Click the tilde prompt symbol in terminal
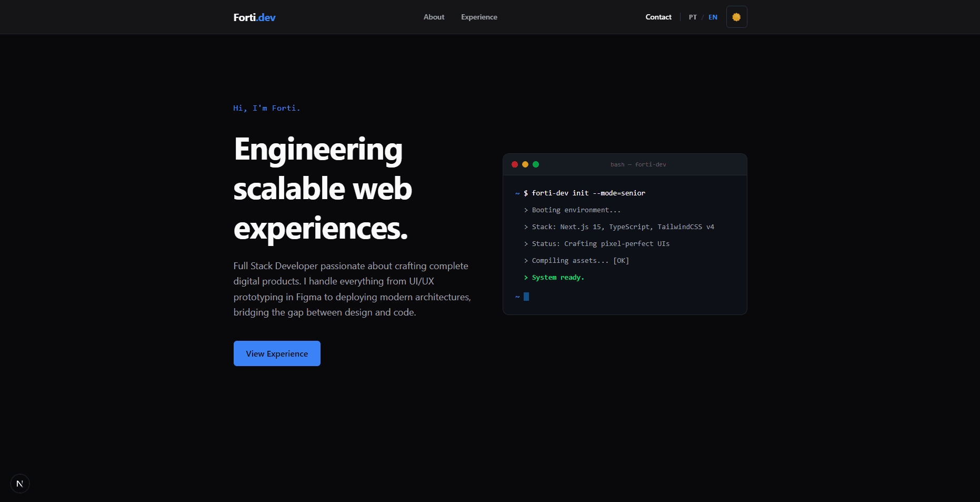The image size is (980, 502). [x=517, y=193]
